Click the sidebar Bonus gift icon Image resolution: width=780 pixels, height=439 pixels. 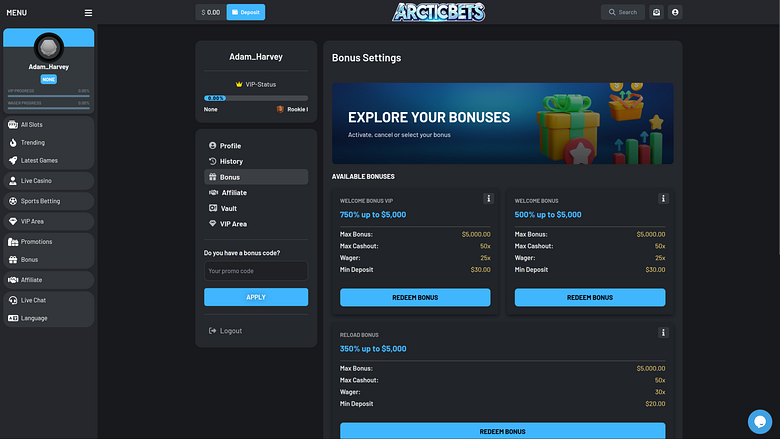click(13, 260)
